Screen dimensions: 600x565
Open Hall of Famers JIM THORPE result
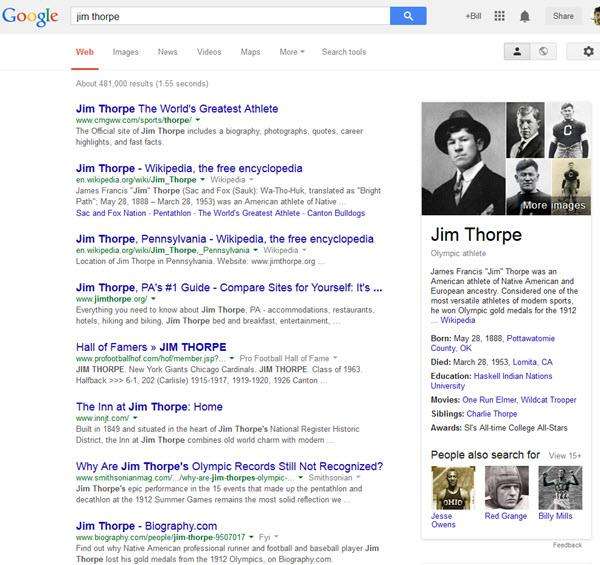point(151,347)
